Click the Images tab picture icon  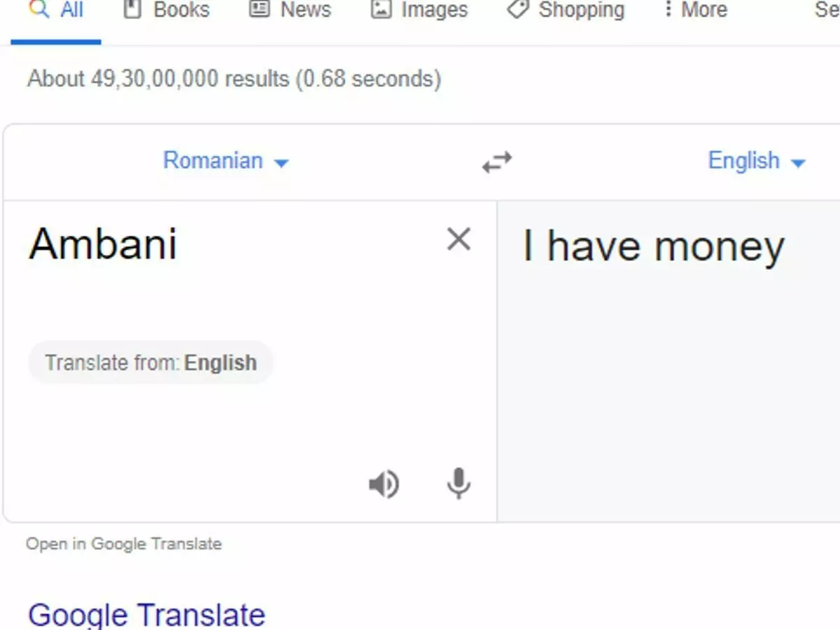[381, 9]
